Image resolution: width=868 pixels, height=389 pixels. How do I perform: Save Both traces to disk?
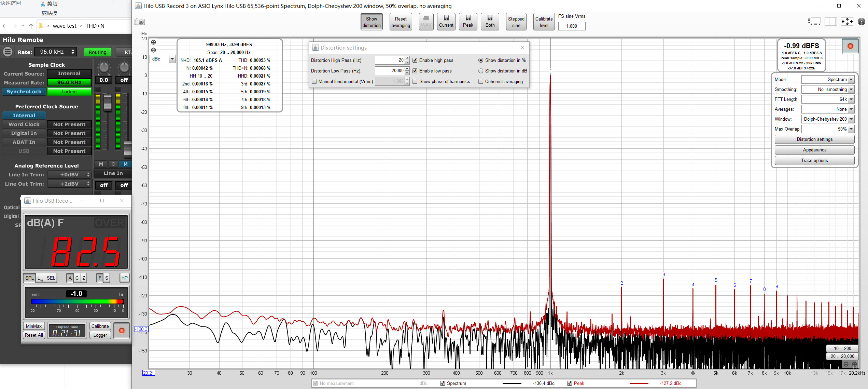click(x=490, y=22)
